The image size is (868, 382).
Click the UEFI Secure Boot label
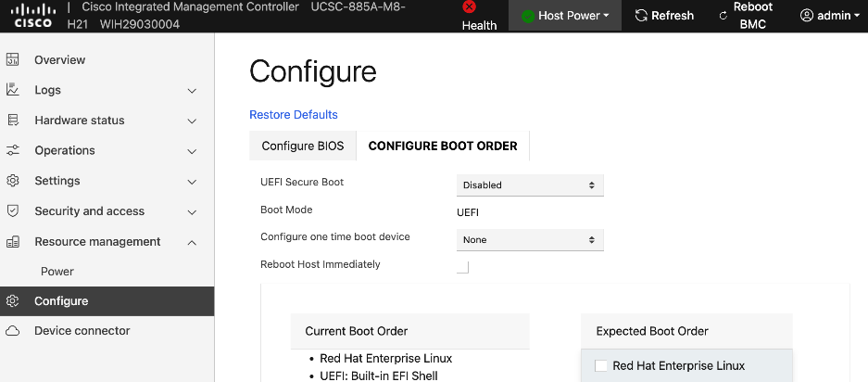[302, 182]
